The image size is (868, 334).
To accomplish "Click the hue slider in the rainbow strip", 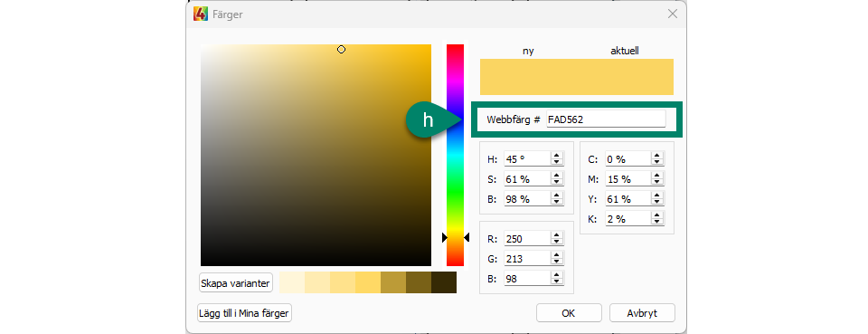I will click(x=455, y=155).
